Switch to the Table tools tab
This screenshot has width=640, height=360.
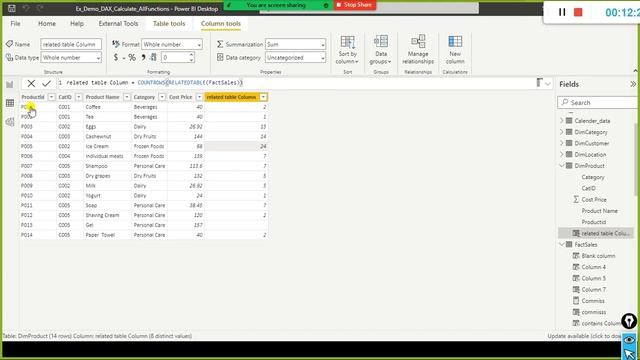(x=169, y=24)
